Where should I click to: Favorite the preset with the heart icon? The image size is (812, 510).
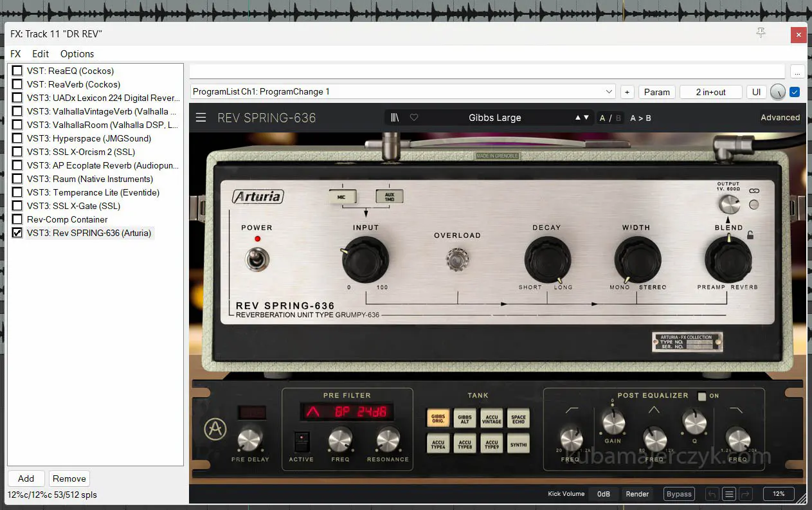414,118
